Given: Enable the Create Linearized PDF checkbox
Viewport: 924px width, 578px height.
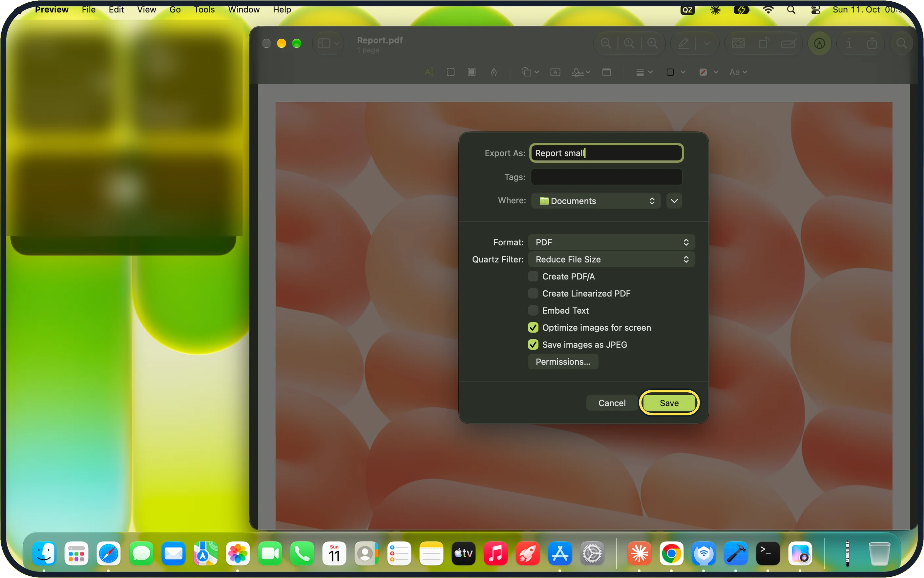Looking at the screenshot, I should pos(533,293).
